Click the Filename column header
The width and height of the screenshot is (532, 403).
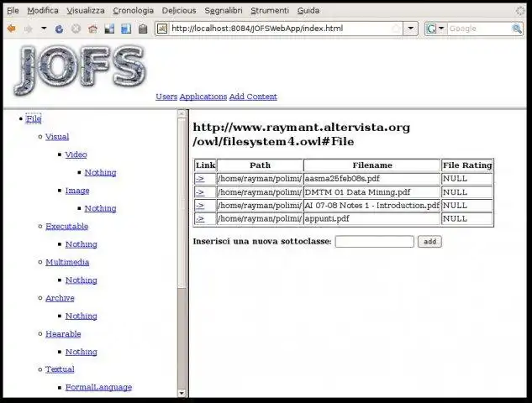pos(372,165)
